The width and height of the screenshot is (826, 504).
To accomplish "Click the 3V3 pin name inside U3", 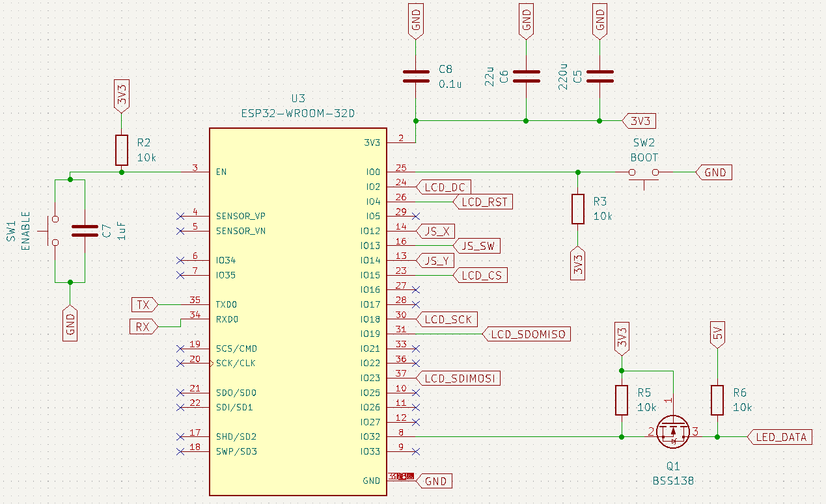I will point(372,143).
